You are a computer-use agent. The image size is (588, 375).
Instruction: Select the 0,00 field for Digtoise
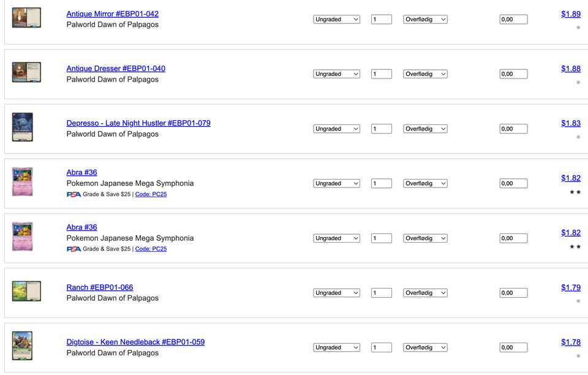[513, 347]
